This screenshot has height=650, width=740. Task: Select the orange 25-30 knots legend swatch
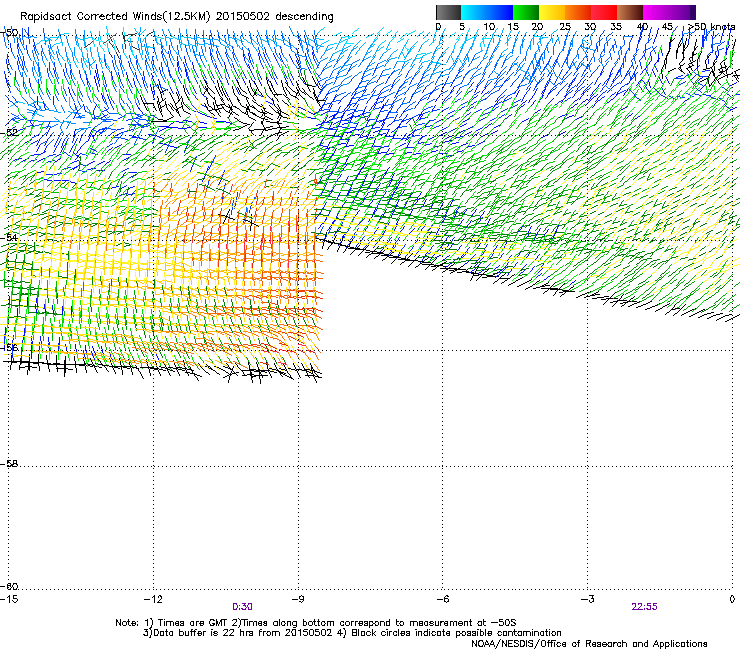578,12
